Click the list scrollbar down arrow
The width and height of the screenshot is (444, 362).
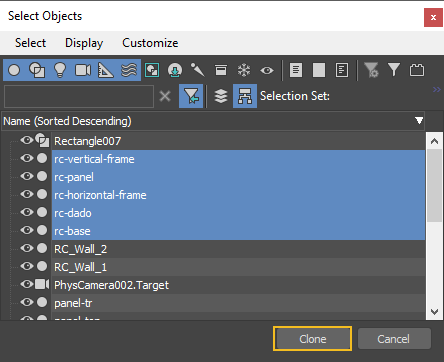pos(434,312)
